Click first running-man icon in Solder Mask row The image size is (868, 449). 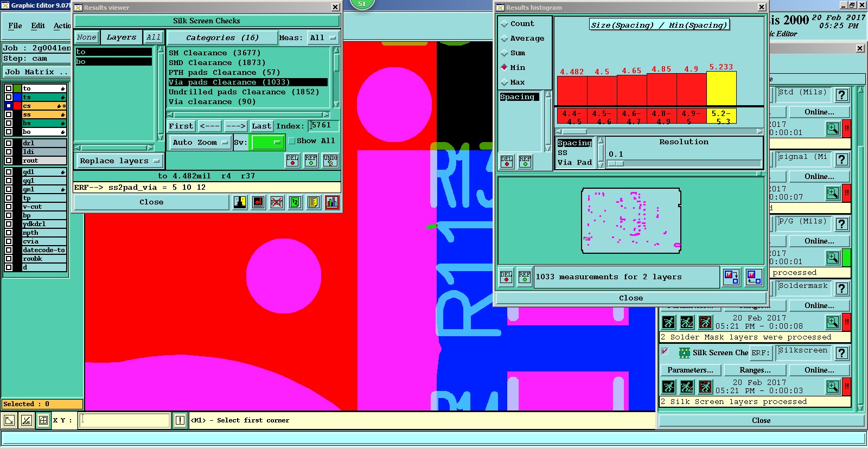tap(668, 322)
